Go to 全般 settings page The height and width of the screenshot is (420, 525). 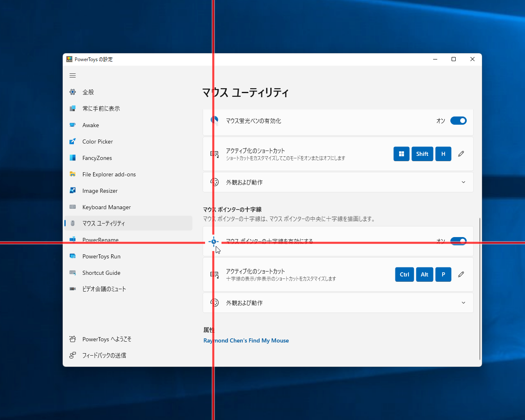coord(88,92)
